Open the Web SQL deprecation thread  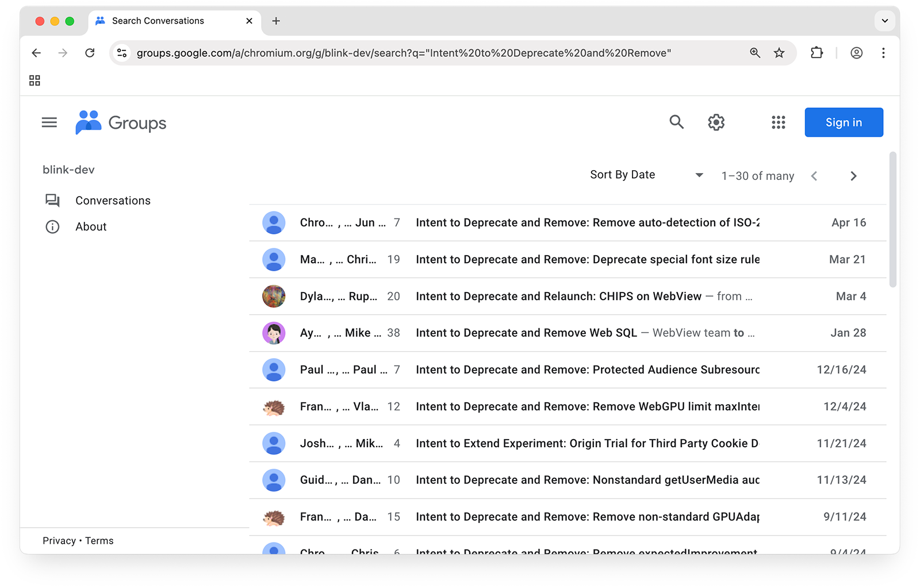pos(526,333)
